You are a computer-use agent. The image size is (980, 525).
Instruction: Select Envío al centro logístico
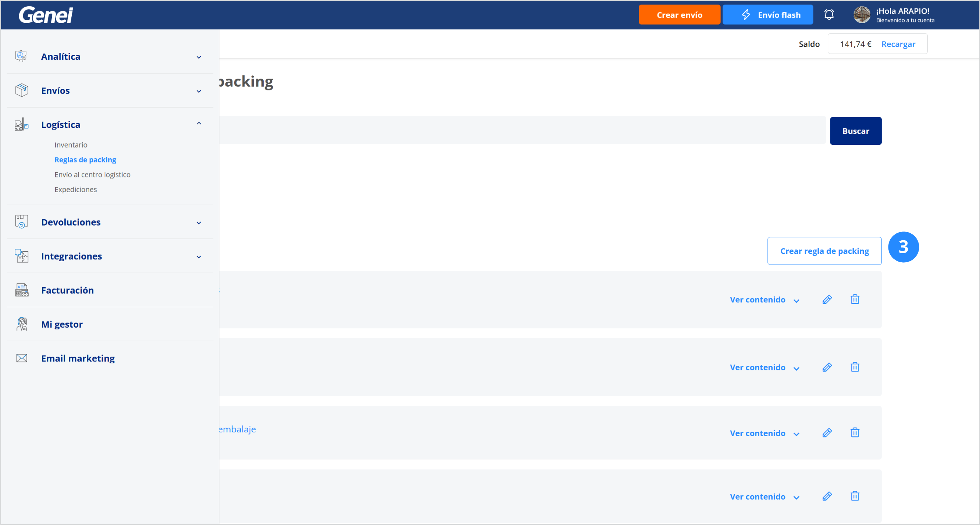(x=92, y=175)
